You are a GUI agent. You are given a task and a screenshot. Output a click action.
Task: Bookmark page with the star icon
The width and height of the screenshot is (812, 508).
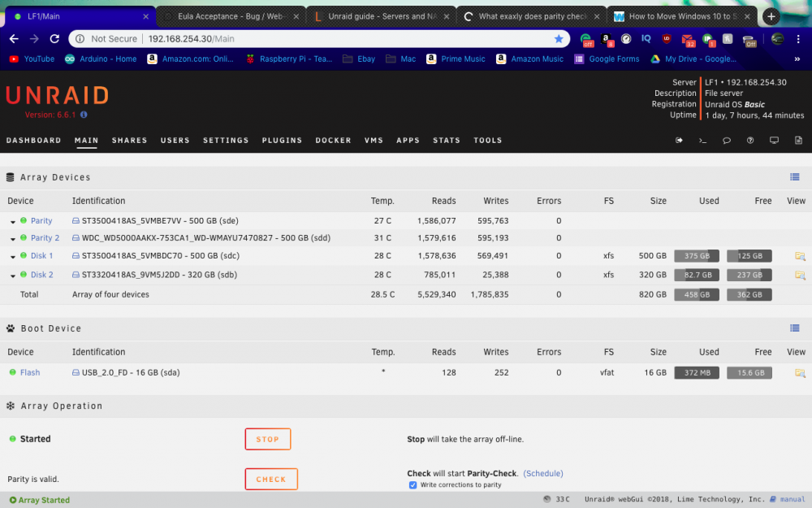559,39
